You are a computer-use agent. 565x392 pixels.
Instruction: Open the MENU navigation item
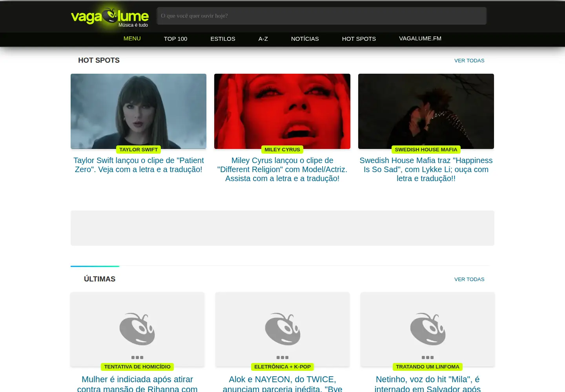click(x=132, y=38)
